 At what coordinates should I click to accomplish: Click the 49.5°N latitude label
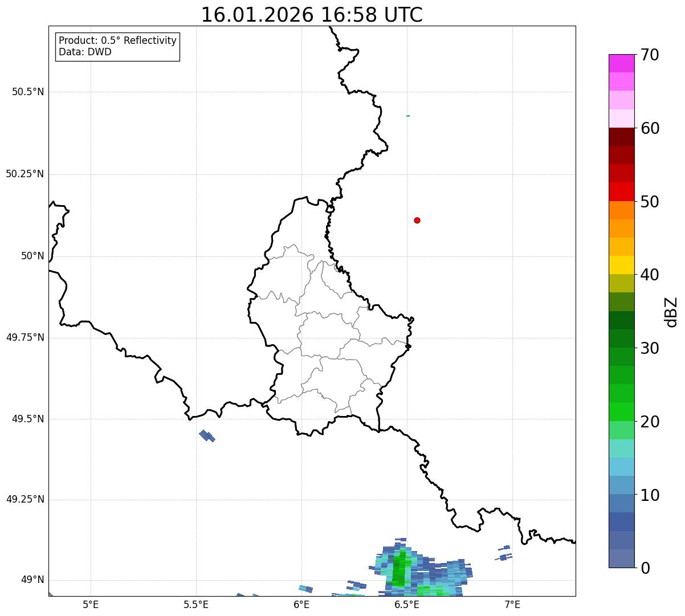coord(28,419)
